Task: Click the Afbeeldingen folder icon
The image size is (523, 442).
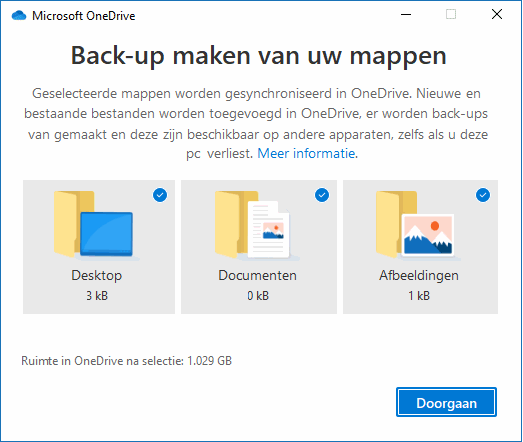Action: [418, 225]
